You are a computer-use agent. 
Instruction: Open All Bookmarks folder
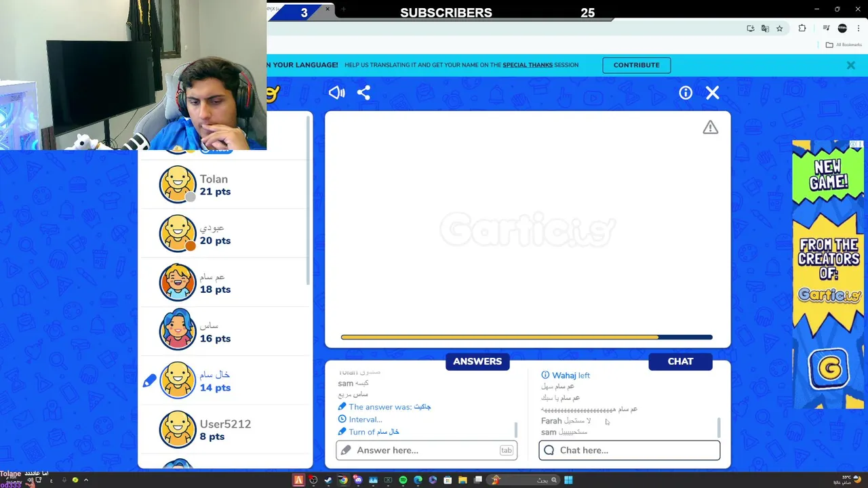pos(844,45)
